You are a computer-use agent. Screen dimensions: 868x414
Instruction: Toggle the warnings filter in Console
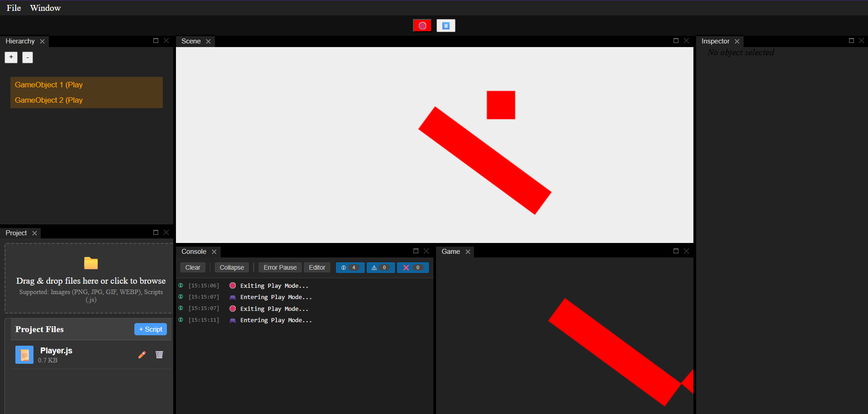380,267
